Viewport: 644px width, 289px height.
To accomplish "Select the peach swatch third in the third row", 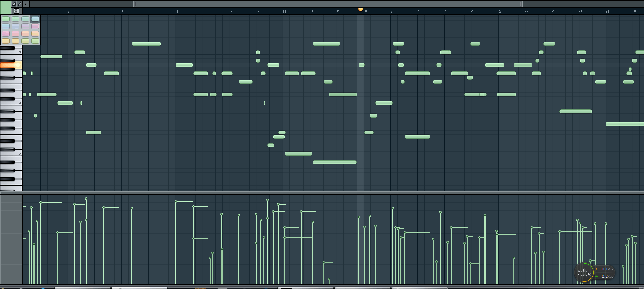I will tap(25, 33).
